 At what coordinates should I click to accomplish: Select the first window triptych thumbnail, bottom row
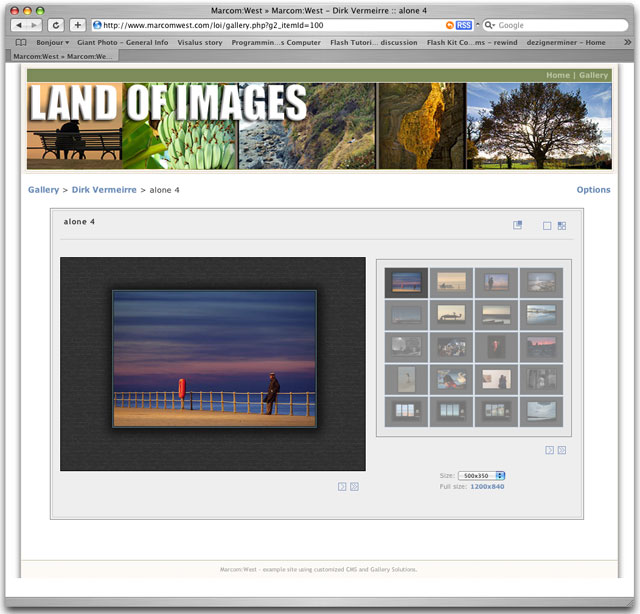pos(406,412)
